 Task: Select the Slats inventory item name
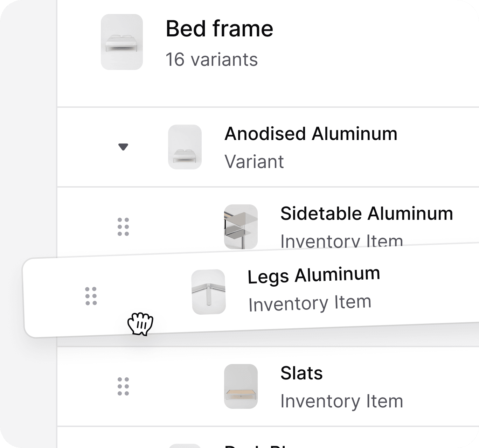(x=301, y=373)
